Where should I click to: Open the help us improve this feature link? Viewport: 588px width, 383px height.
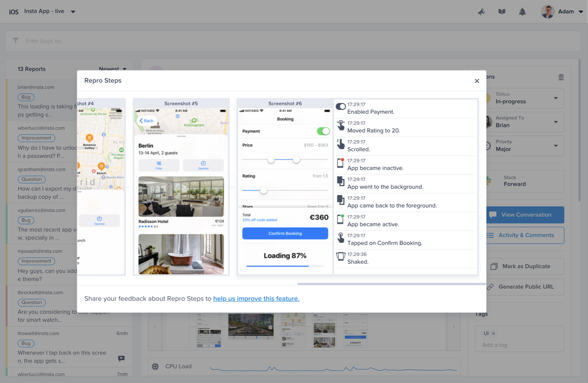256,298
